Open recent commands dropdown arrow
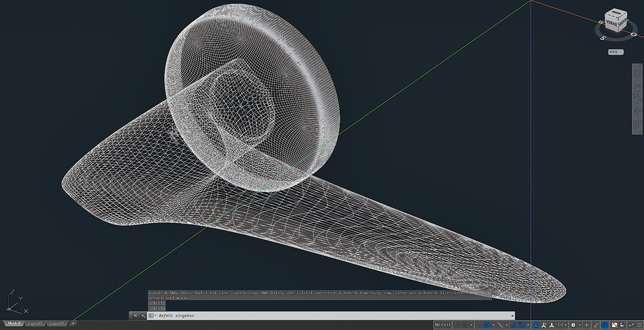 [156, 315]
